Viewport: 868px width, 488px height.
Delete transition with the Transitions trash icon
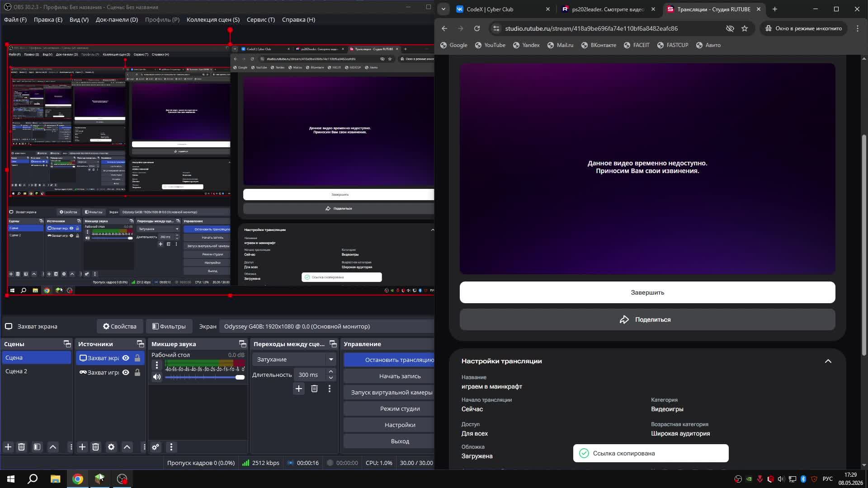point(314,389)
